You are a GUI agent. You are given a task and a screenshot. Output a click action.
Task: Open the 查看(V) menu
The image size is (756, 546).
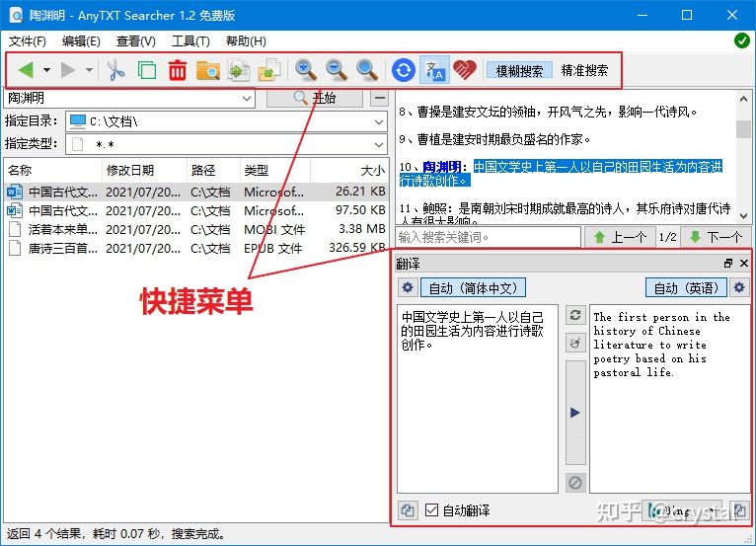(x=135, y=41)
